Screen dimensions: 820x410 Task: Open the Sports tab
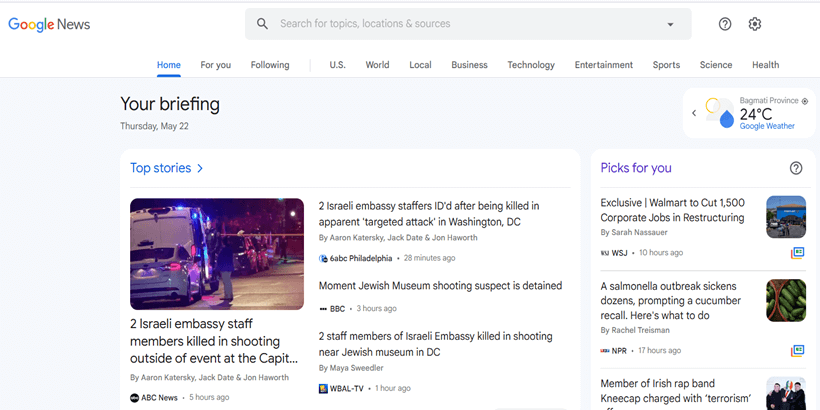click(x=666, y=65)
